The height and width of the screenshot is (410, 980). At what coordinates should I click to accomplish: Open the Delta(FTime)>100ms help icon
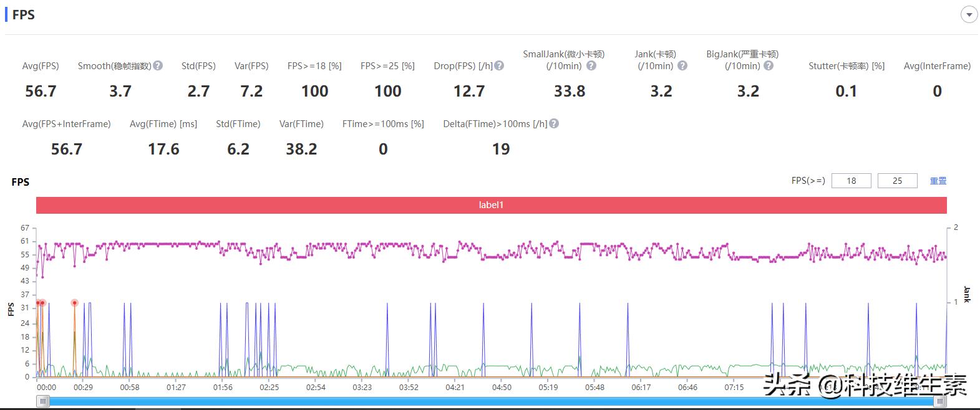pyautogui.click(x=554, y=123)
